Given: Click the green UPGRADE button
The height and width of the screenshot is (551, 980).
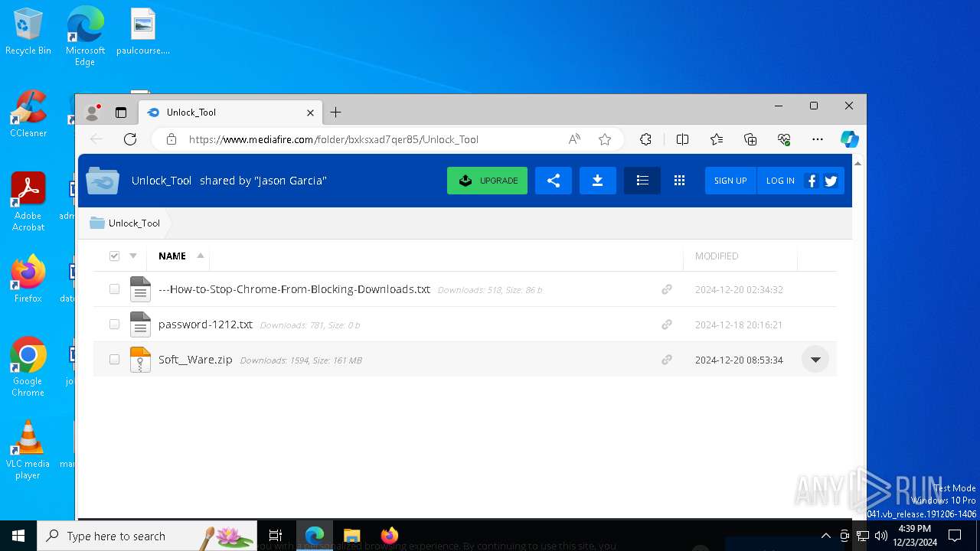Looking at the screenshot, I should click(x=487, y=181).
